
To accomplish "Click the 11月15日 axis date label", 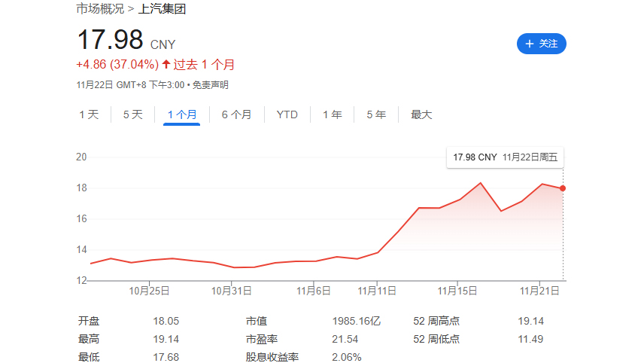I will pyautogui.click(x=457, y=291).
